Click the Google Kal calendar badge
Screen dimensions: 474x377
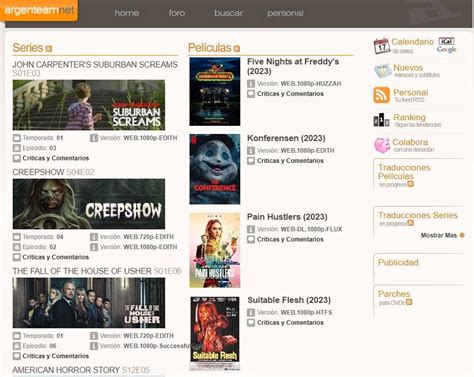(446, 45)
